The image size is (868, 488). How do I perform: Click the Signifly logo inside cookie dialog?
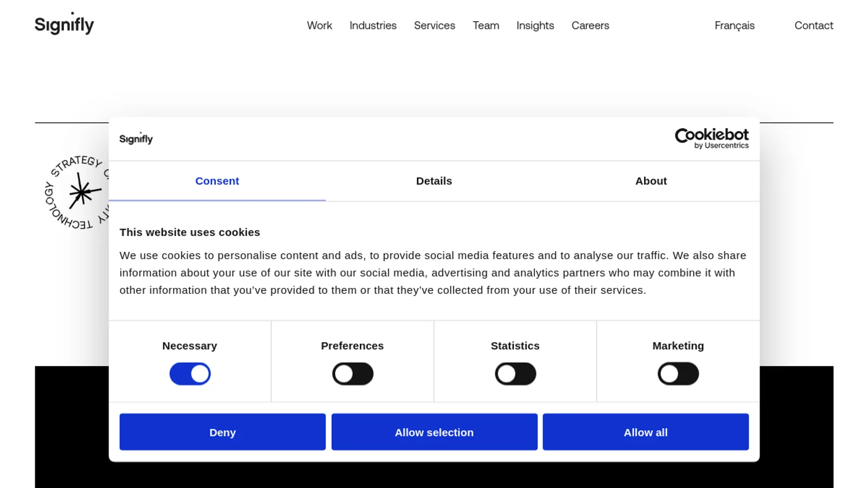tap(136, 138)
